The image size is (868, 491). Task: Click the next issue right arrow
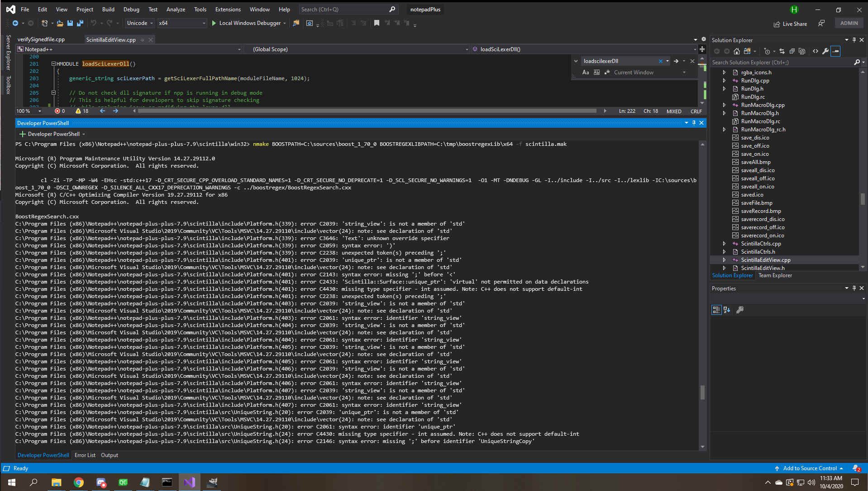(x=115, y=111)
